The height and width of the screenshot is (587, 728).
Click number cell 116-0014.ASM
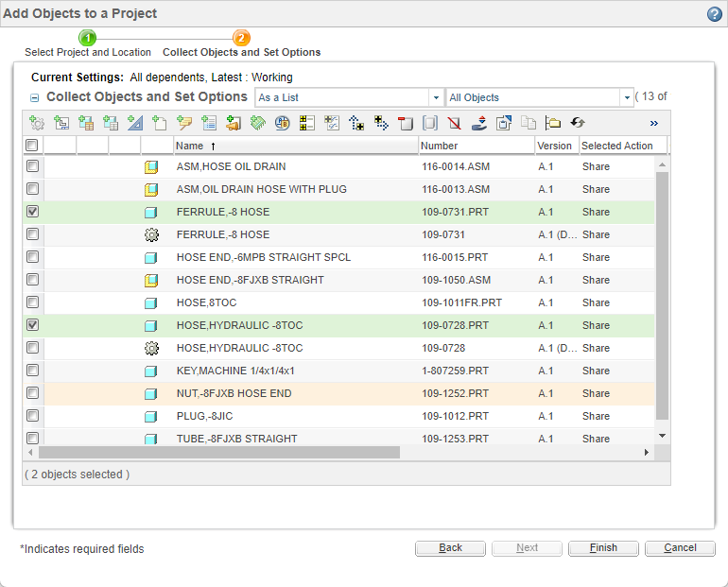(456, 166)
